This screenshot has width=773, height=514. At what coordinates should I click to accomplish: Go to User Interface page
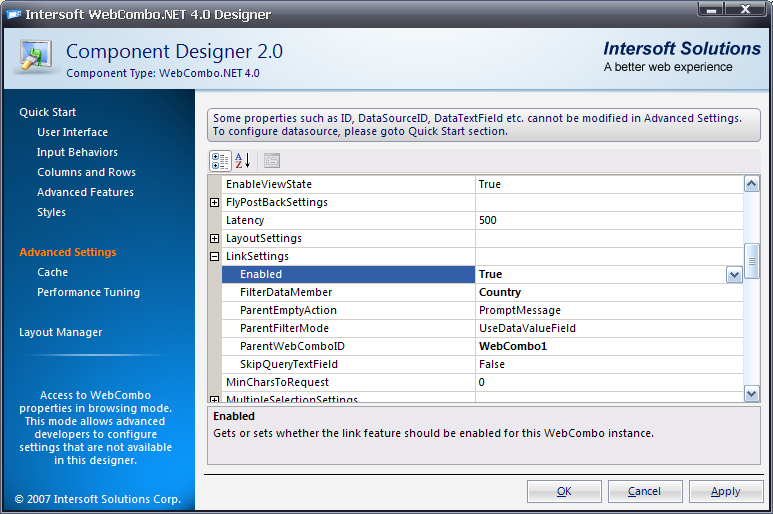click(72, 132)
